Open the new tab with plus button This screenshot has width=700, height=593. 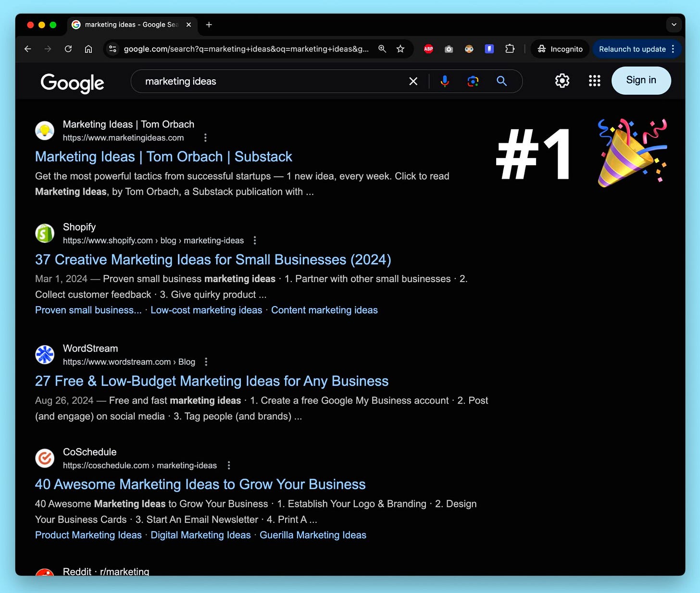pyautogui.click(x=209, y=25)
